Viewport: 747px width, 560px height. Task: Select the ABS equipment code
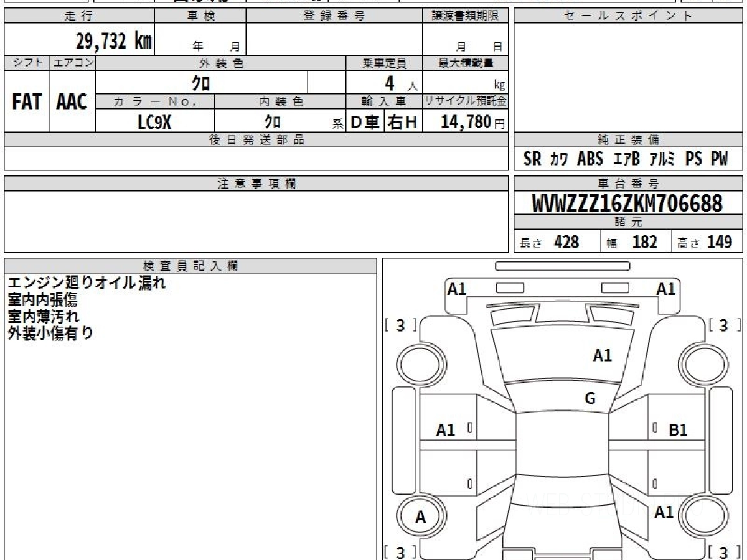(x=590, y=159)
